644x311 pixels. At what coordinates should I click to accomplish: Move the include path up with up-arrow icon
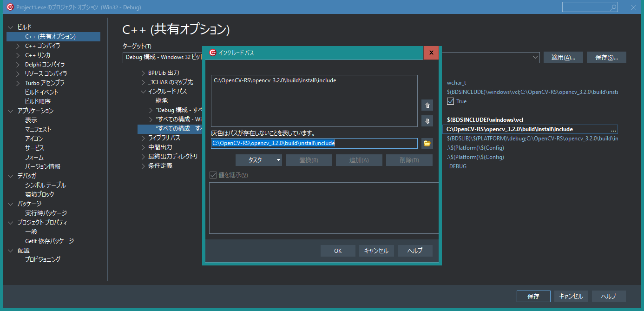point(427,105)
